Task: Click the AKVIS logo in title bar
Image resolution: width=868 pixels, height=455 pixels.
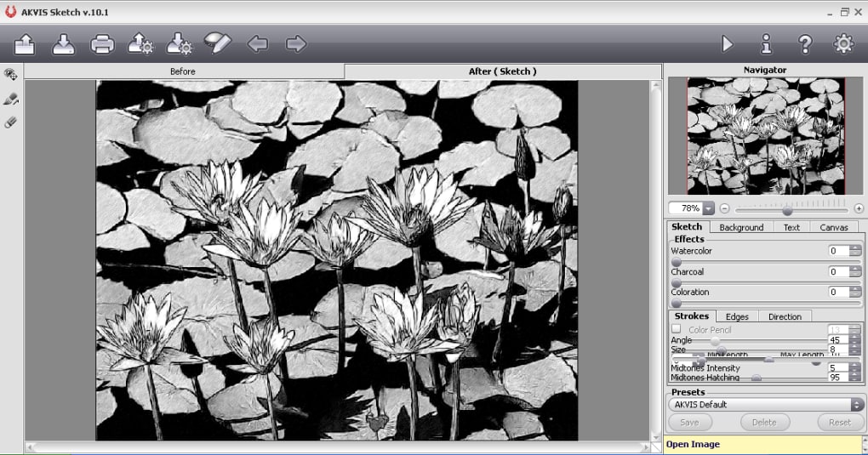Action: tap(10, 12)
